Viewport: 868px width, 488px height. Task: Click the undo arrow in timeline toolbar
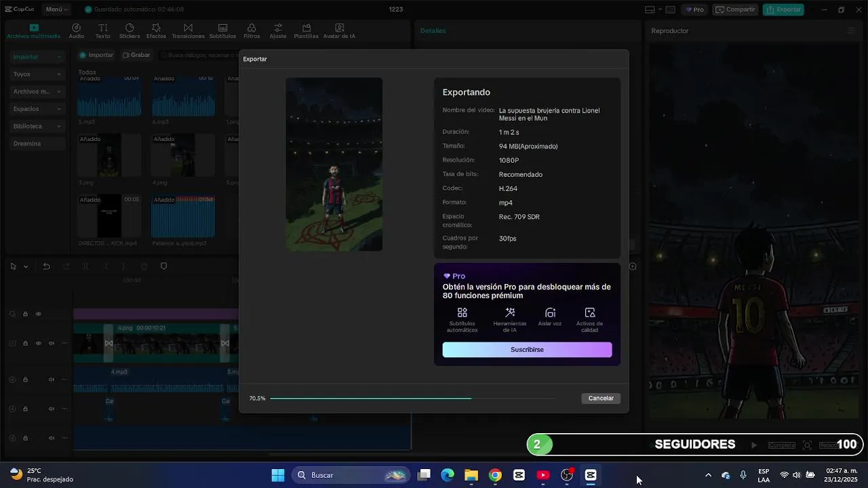point(46,266)
